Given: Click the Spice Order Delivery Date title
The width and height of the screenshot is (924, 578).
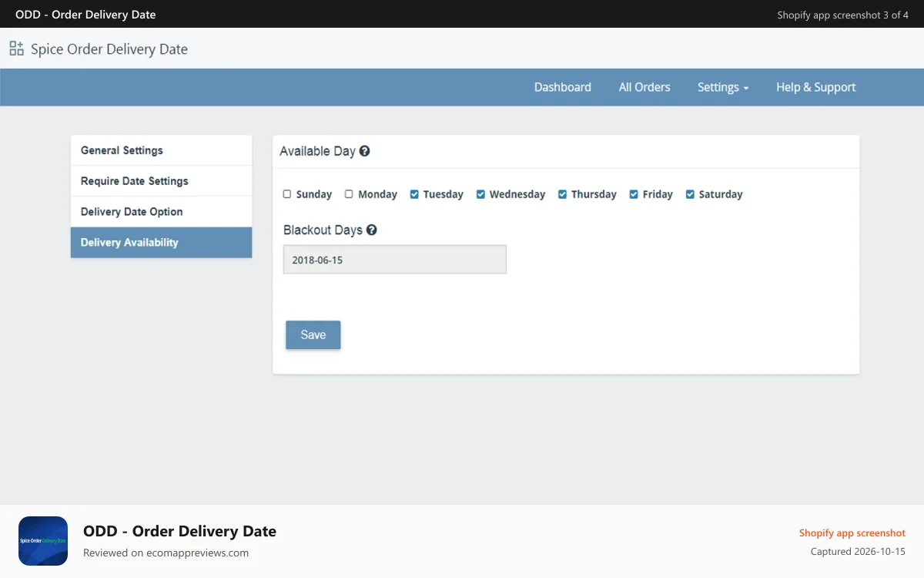Looking at the screenshot, I should pyautogui.click(x=109, y=49).
